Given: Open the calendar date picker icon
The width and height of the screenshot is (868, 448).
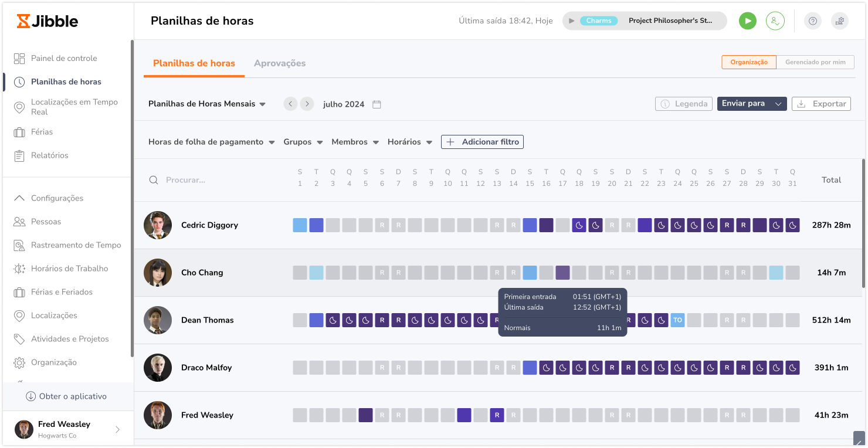Looking at the screenshot, I should [377, 104].
